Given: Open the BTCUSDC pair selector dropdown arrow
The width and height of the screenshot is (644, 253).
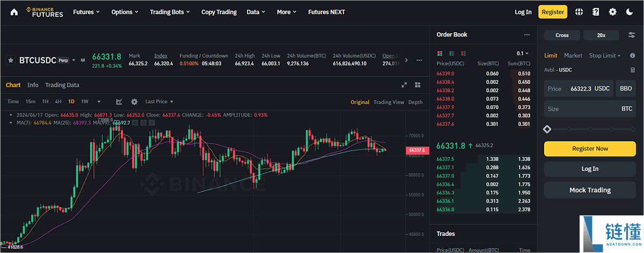Looking at the screenshot, I should (74, 60).
